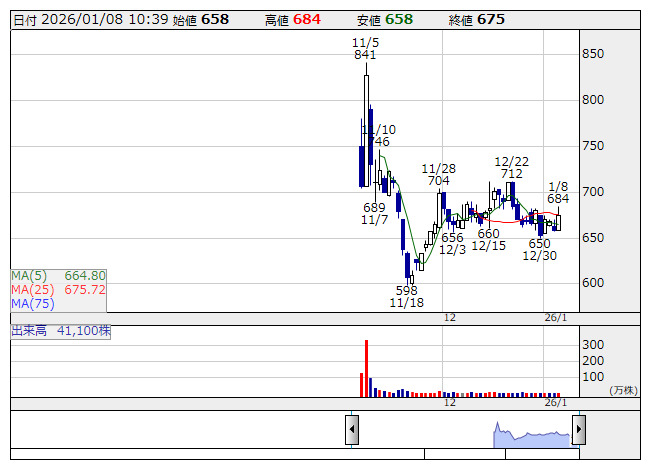Click the 656 12/3 low annotation

click(452, 244)
